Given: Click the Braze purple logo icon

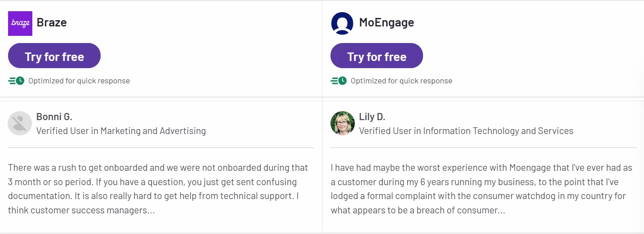Looking at the screenshot, I should coord(20,23).
